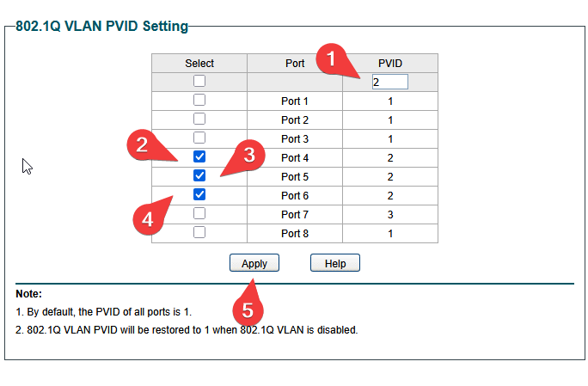Click the Port 7 PVID value cell
This screenshot has height=386, width=588.
pyautogui.click(x=390, y=215)
